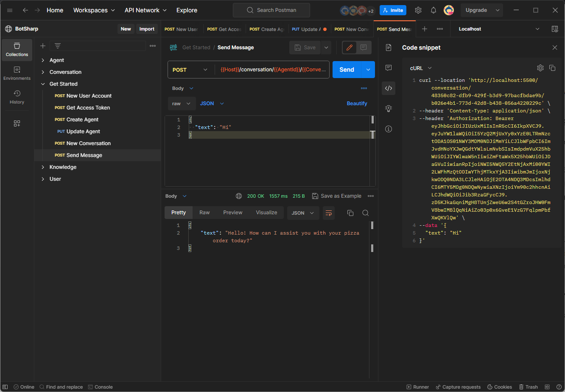Switch to edit mode pencil icon
Image resolution: width=565 pixels, height=392 pixels.
pyautogui.click(x=350, y=48)
